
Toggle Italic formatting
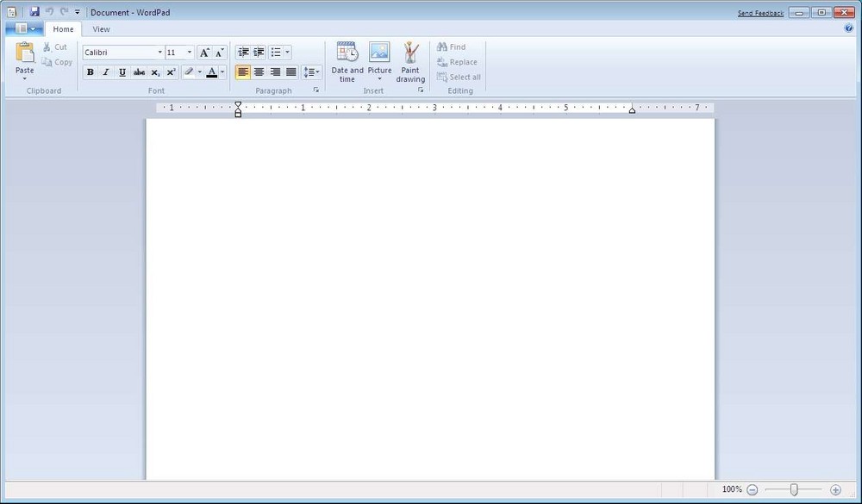tap(106, 72)
